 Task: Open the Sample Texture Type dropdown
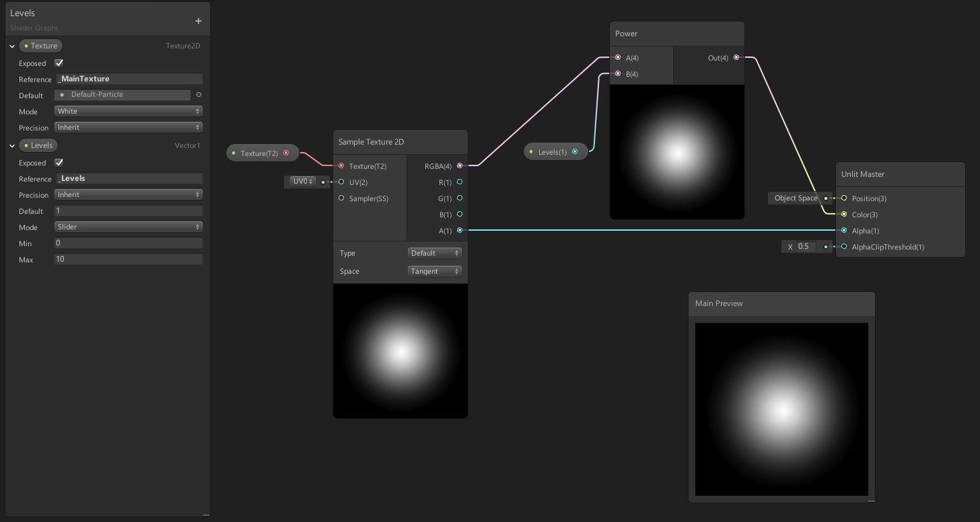(434, 253)
